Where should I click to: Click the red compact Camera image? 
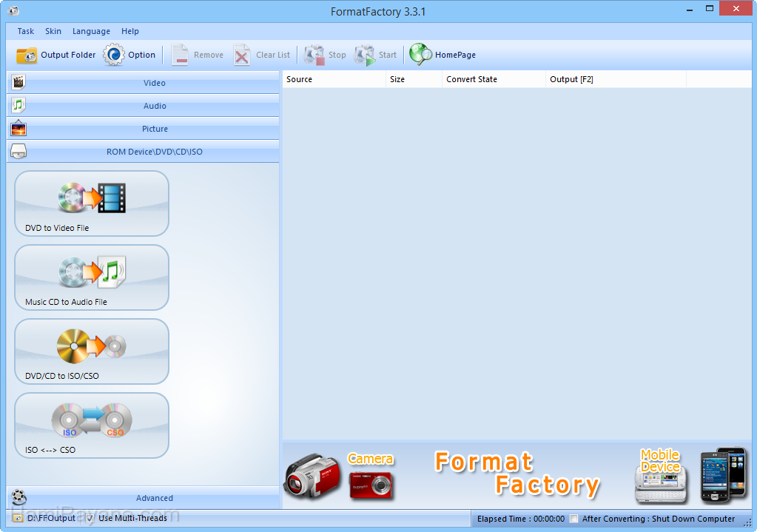coord(370,485)
